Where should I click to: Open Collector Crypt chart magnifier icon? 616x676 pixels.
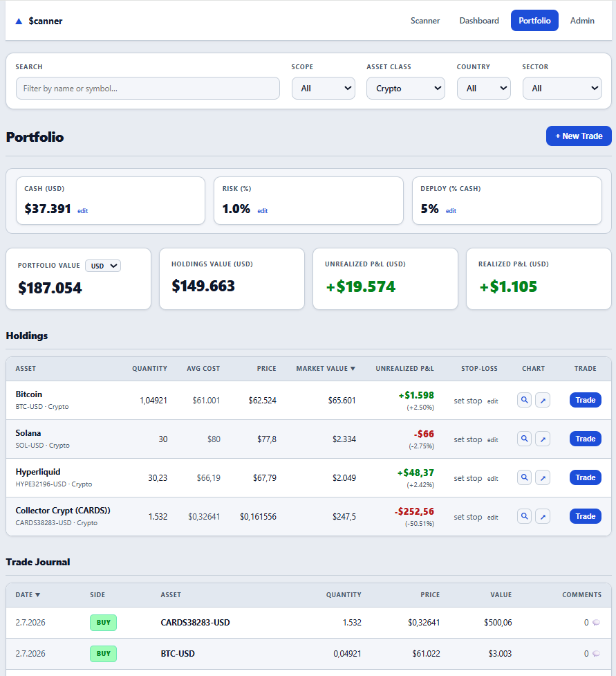[x=524, y=516]
